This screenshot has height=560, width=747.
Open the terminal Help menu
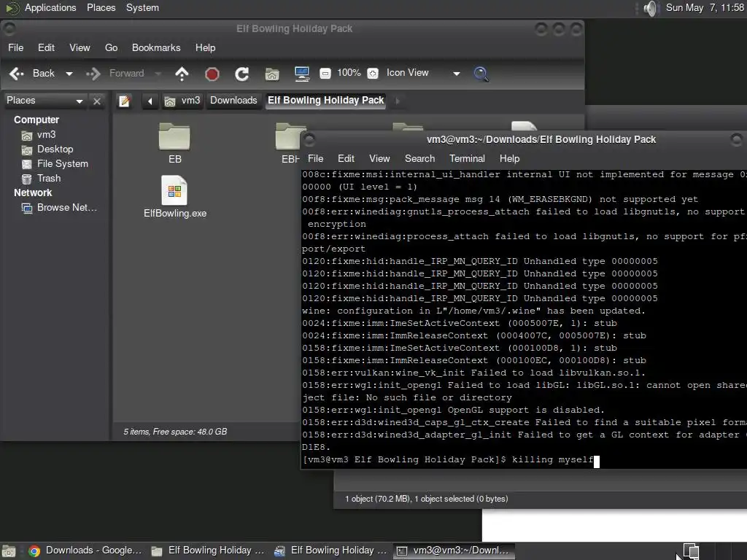click(x=509, y=158)
